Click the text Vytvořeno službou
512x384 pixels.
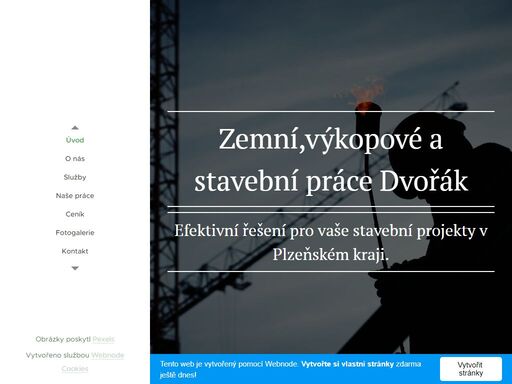point(58,355)
